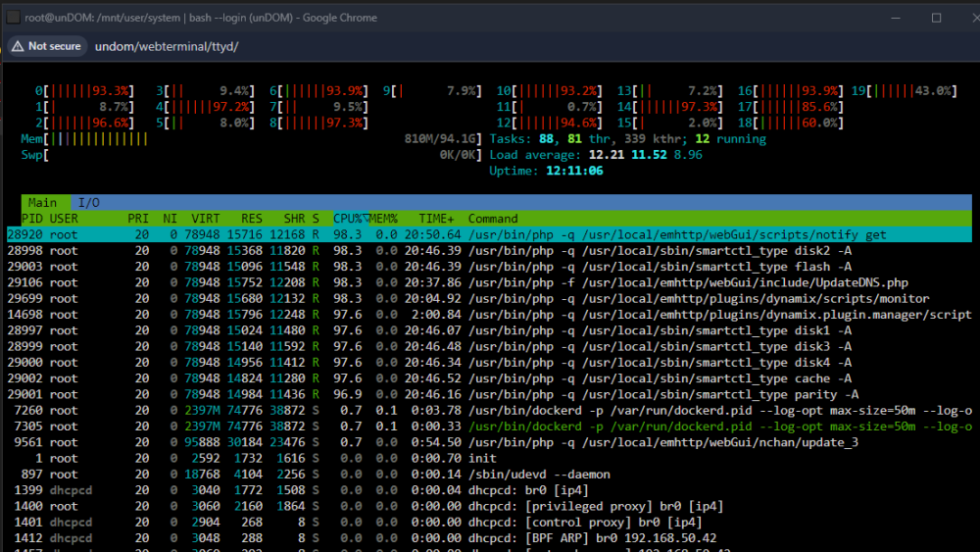Image resolution: width=980 pixels, height=552 pixels.
Task: Select the green dockerd thread 7305 row
Action: tap(489, 427)
